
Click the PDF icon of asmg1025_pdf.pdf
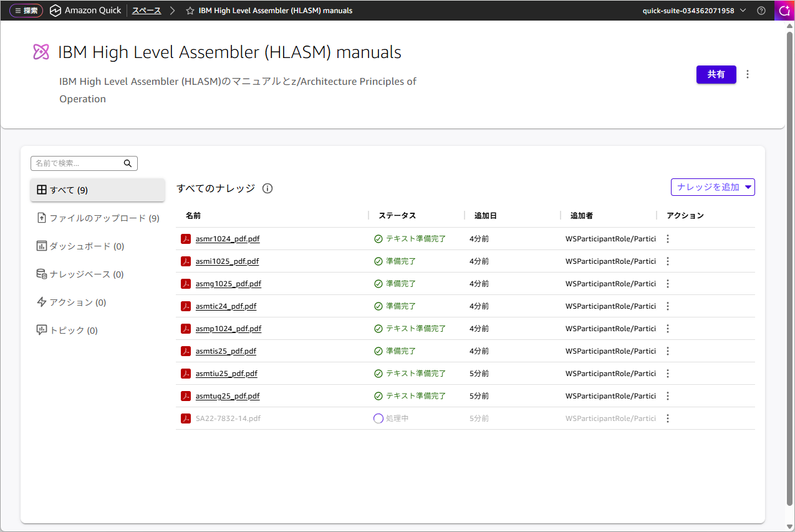pos(186,284)
